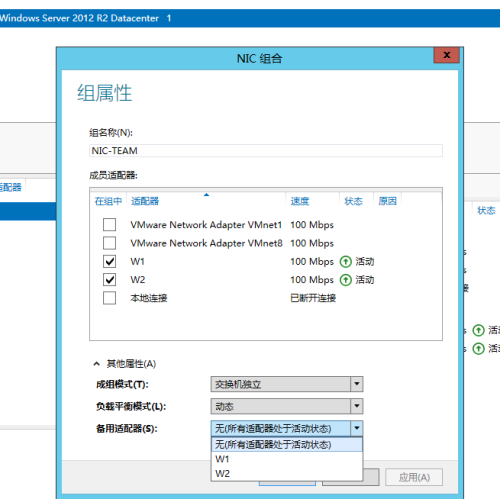Sort by the 原因 column header
The width and height of the screenshot is (500, 499).
[x=387, y=201]
